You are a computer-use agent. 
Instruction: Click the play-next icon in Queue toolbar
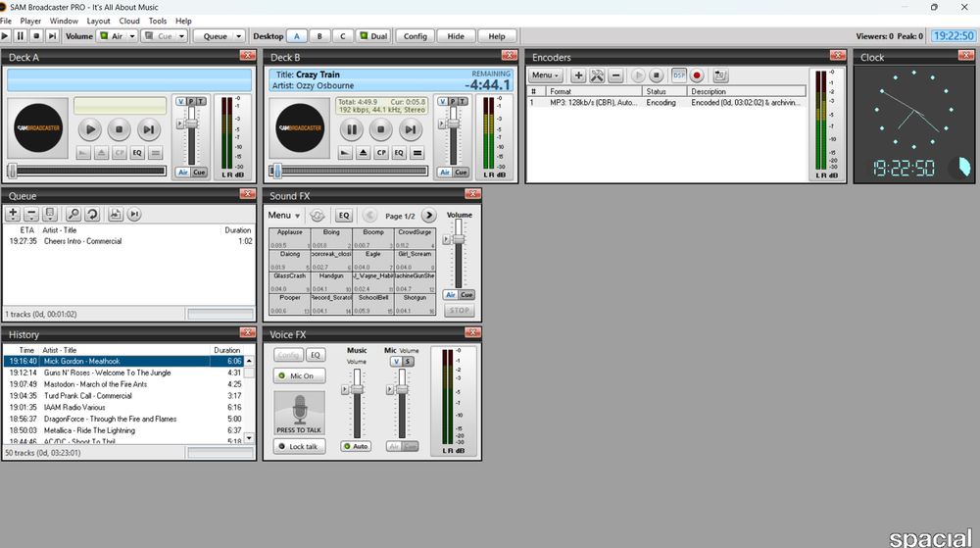tap(134, 215)
